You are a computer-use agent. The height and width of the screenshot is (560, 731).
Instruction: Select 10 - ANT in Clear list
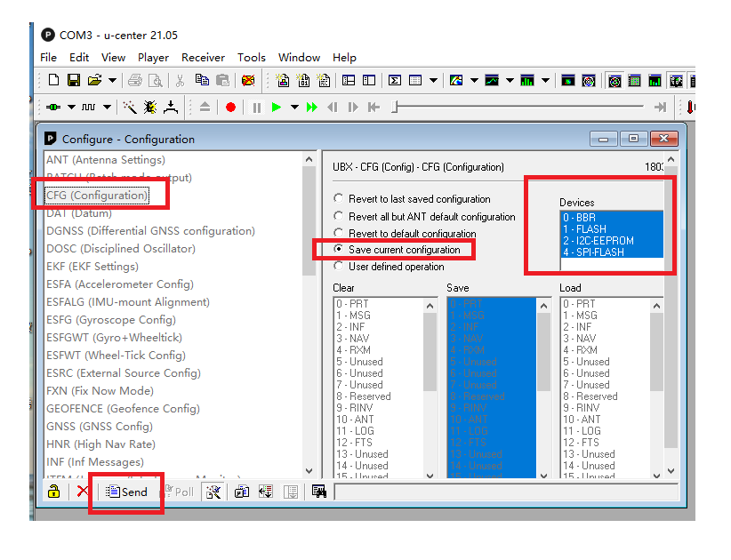pyautogui.click(x=379, y=420)
